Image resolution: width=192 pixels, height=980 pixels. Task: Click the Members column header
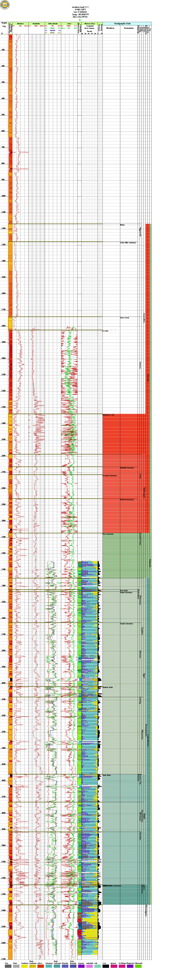click(110, 28)
